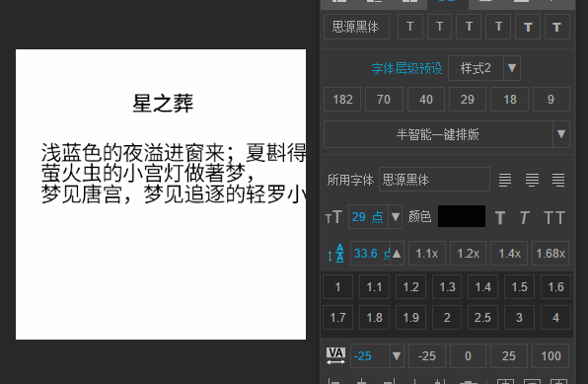Click the canvas line starting 浅蓝色的夜
The image size is (588, 384).
174,153
